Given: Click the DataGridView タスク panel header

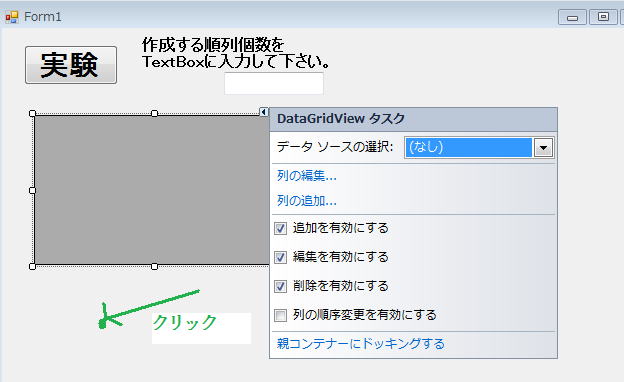Looking at the screenshot, I should tap(413, 119).
